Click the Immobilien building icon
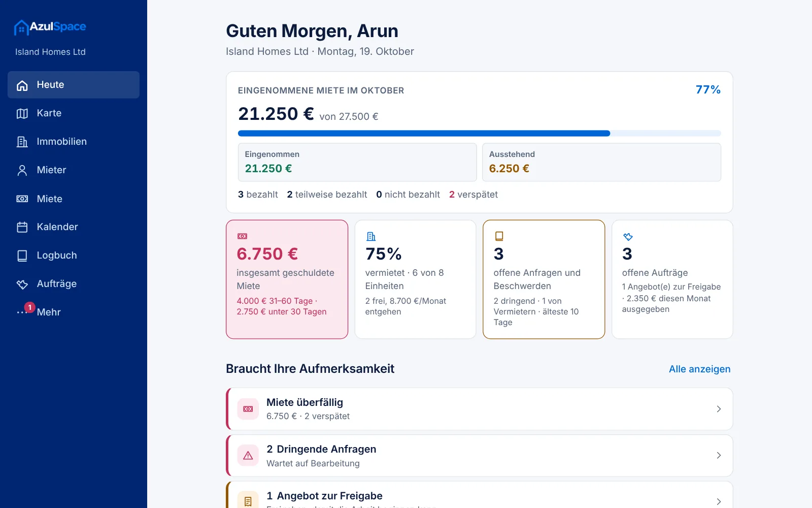The width and height of the screenshot is (812, 508). (22, 142)
